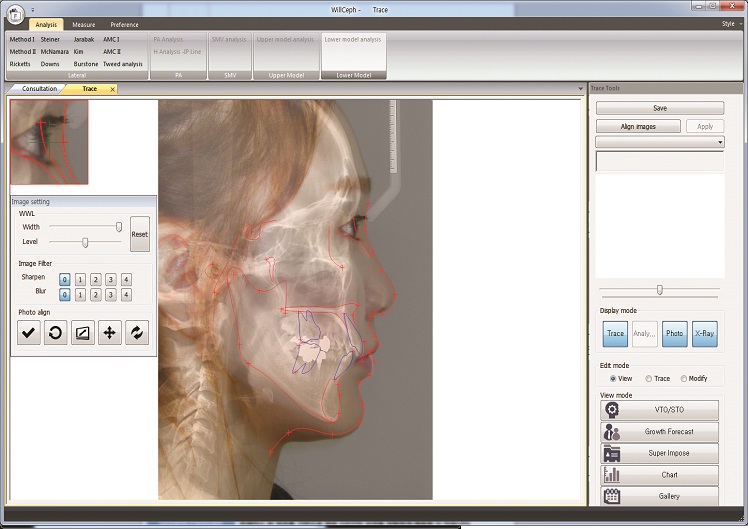
Task: Click the Save button
Action: tap(660, 108)
